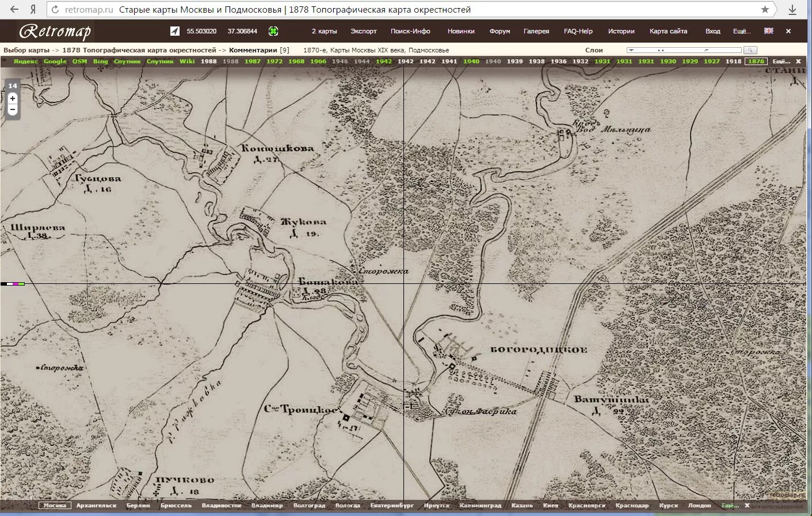Image resolution: width=812 pixels, height=516 pixels.
Task: Click the zoom level 14 indicator
Action: [x=13, y=86]
